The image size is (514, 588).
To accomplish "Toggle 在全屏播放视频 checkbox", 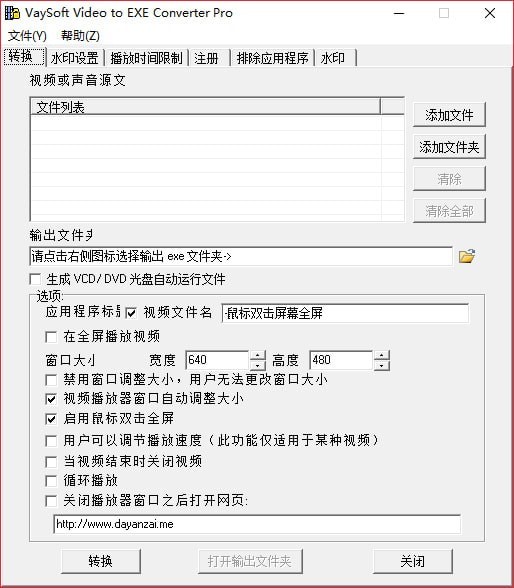I will tap(51, 337).
